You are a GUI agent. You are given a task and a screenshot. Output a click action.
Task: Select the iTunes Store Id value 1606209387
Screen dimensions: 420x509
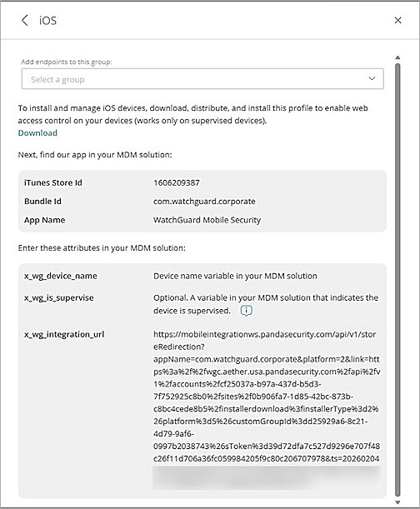pos(177,182)
